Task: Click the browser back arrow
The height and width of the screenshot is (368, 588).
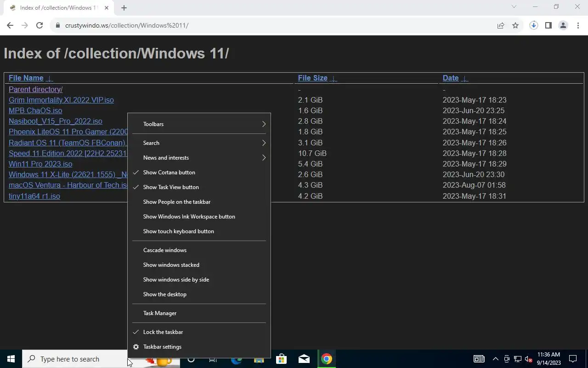Action: [x=10, y=25]
